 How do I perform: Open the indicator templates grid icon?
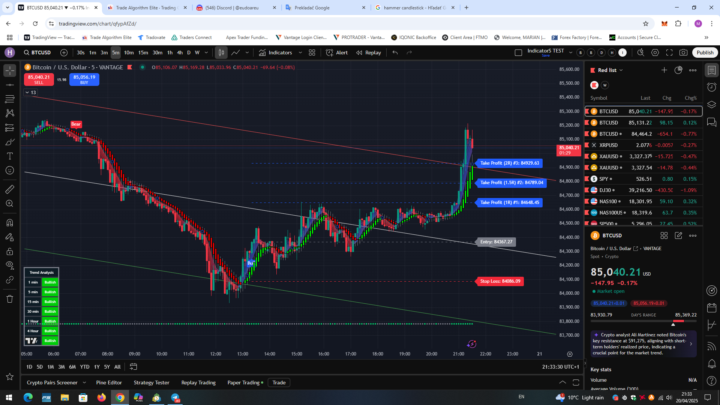pyautogui.click(x=312, y=53)
